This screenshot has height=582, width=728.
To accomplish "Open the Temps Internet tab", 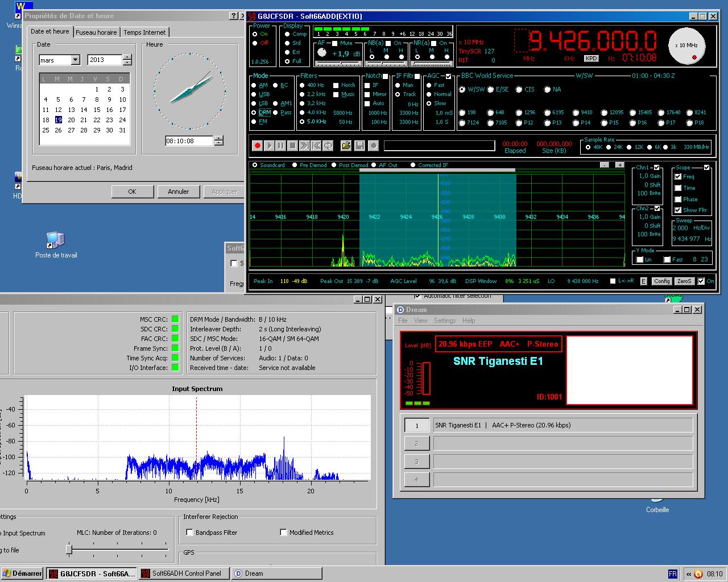I will click(144, 32).
